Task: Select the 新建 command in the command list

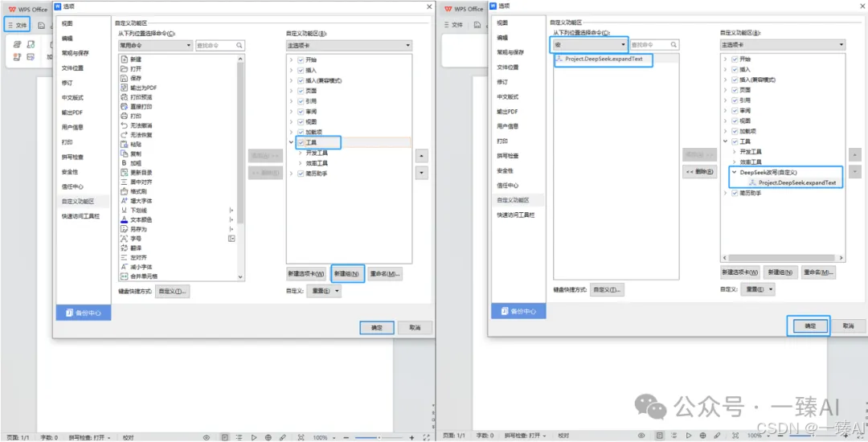Action: (x=135, y=59)
